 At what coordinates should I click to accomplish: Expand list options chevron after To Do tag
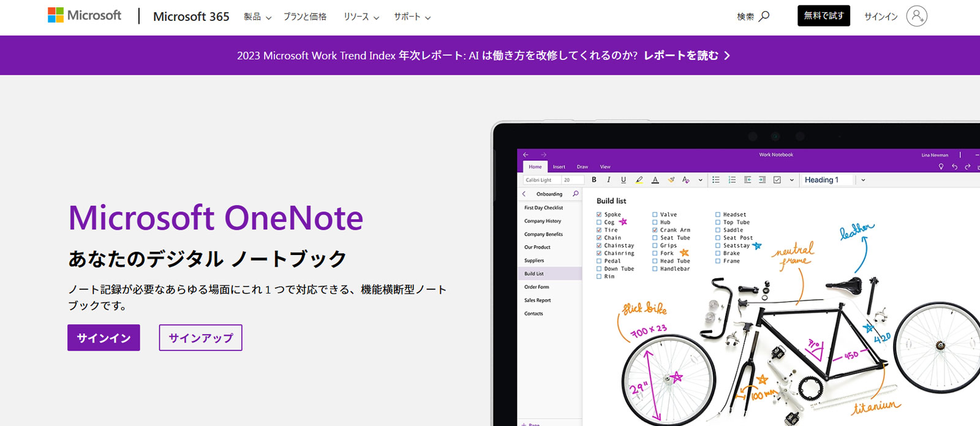point(791,180)
